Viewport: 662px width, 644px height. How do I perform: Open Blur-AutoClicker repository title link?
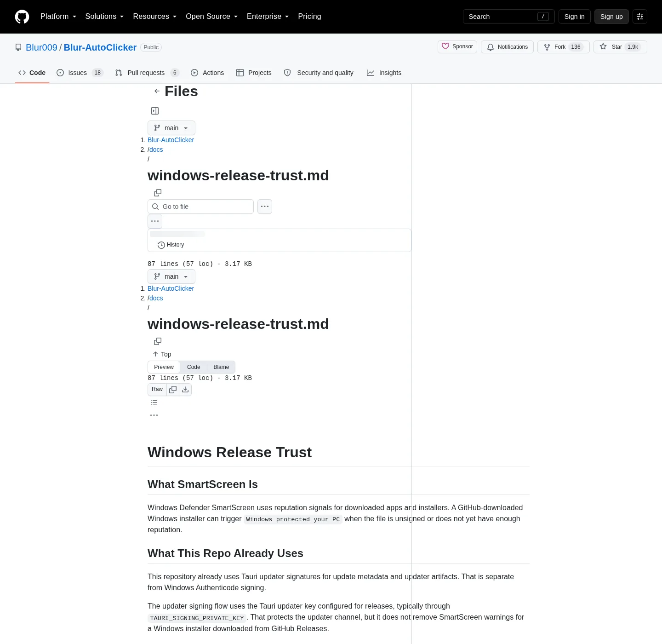click(x=100, y=47)
